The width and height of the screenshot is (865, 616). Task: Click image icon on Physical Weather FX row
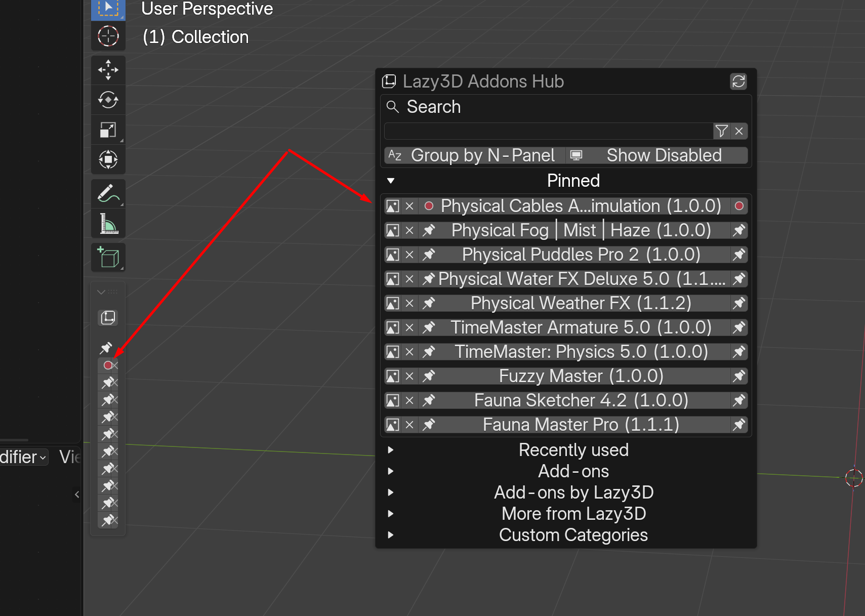click(393, 303)
